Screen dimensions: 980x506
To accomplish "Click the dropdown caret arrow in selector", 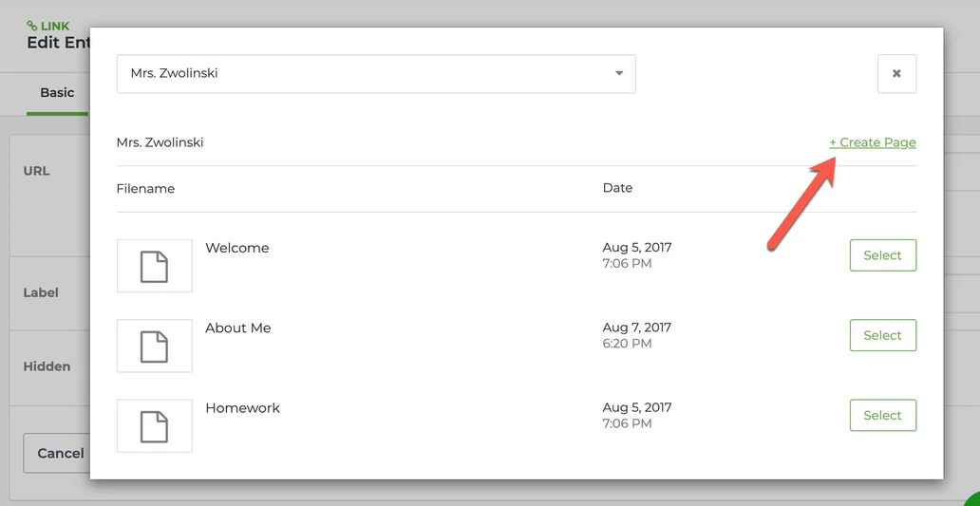I will (618, 74).
